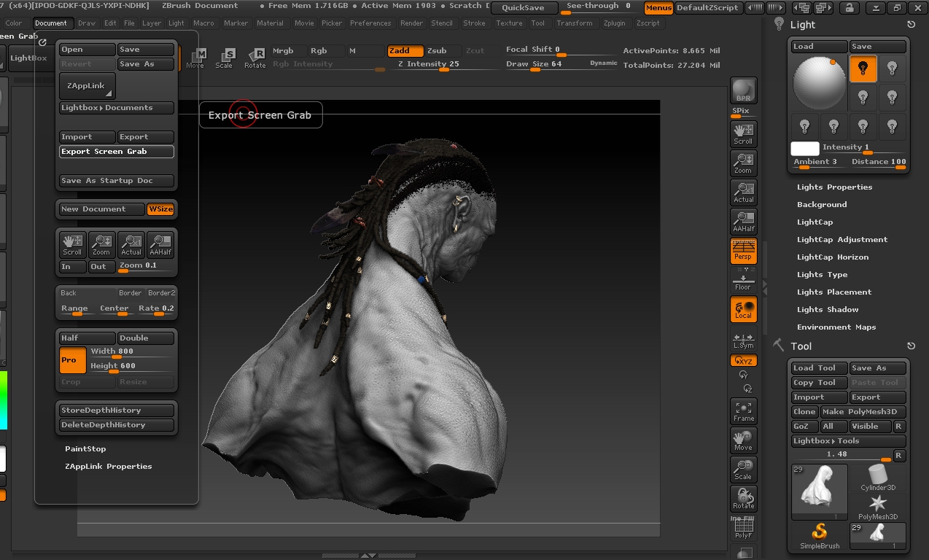Click Export Screen Grab button
The image size is (929, 560).
[x=117, y=152]
